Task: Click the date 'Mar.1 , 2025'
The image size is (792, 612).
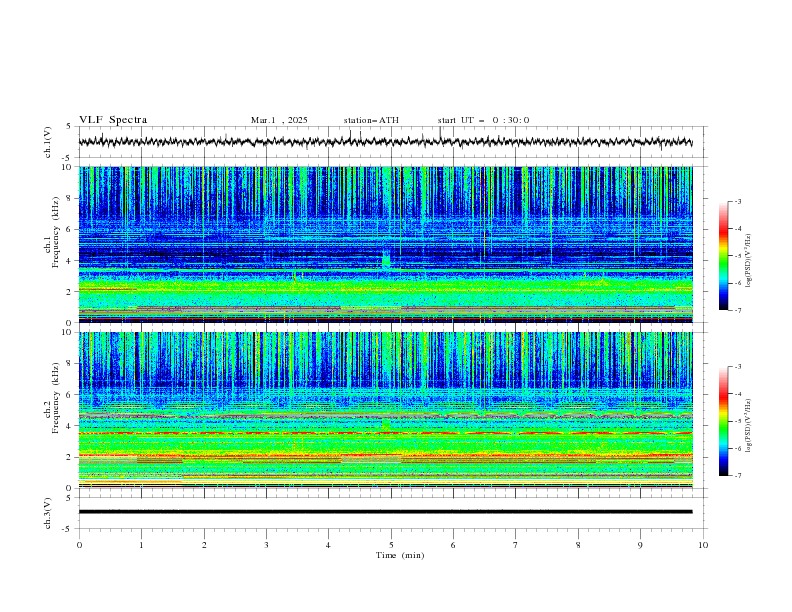Action: click(279, 120)
